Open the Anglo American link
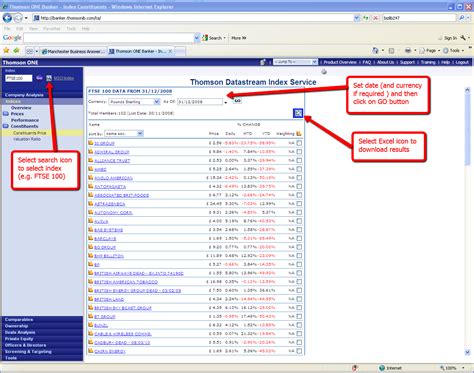The height and width of the screenshot is (373, 474). 113,178
